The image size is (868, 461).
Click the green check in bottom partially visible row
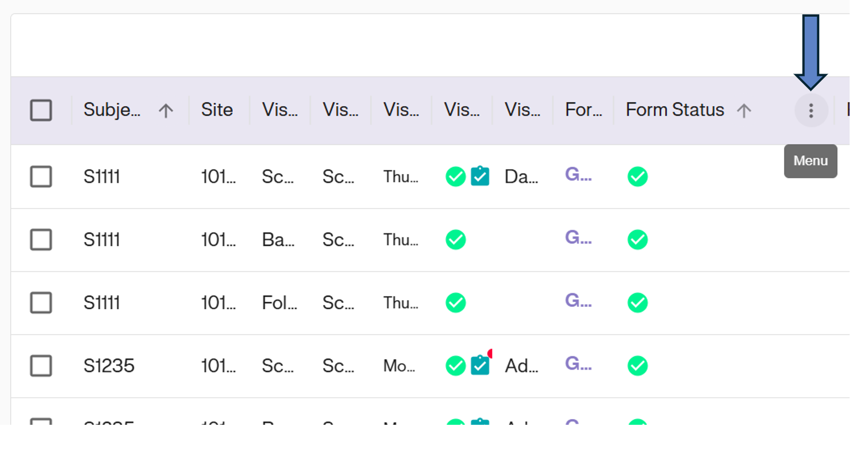pyautogui.click(x=455, y=424)
